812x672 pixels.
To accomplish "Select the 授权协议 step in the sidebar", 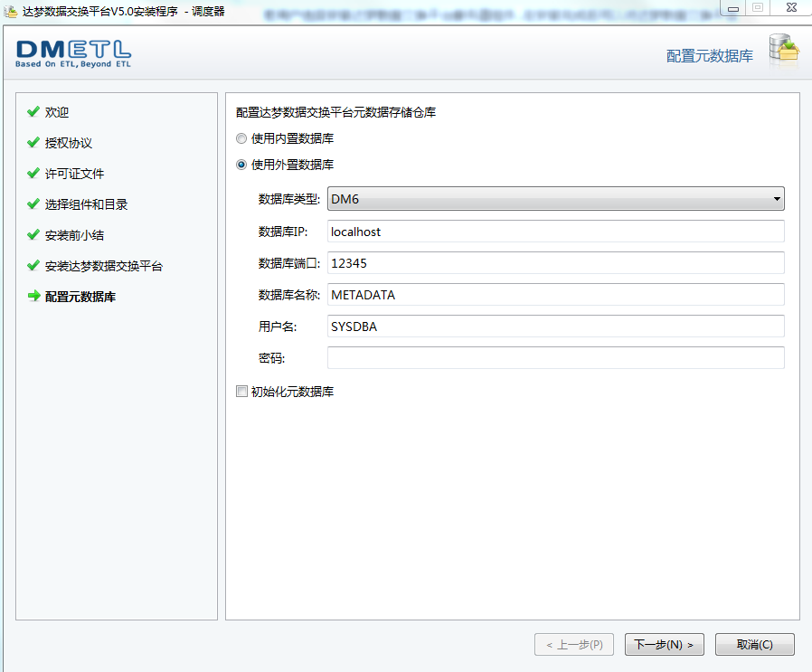I will coord(69,143).
